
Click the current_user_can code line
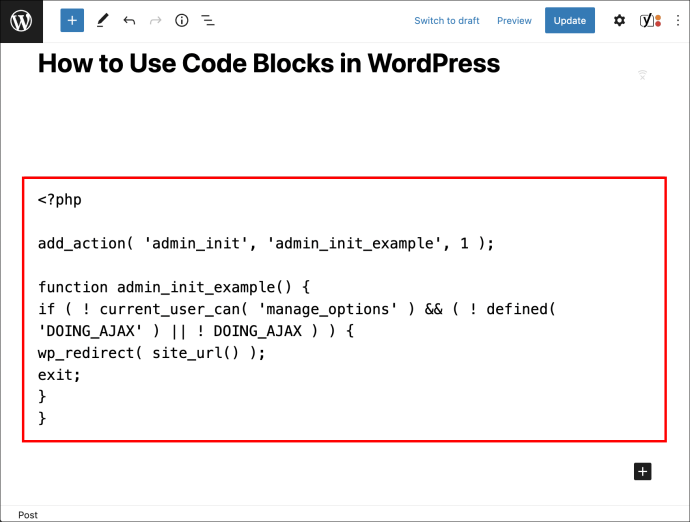click(297, 309)
